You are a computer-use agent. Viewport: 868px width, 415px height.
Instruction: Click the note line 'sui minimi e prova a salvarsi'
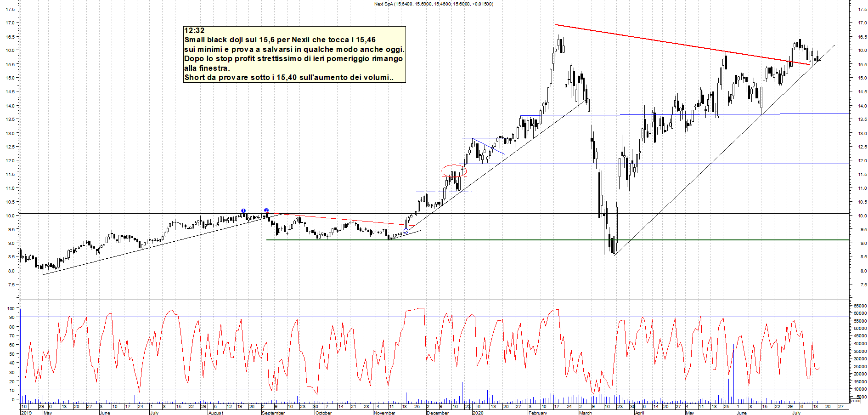(294, 49)
